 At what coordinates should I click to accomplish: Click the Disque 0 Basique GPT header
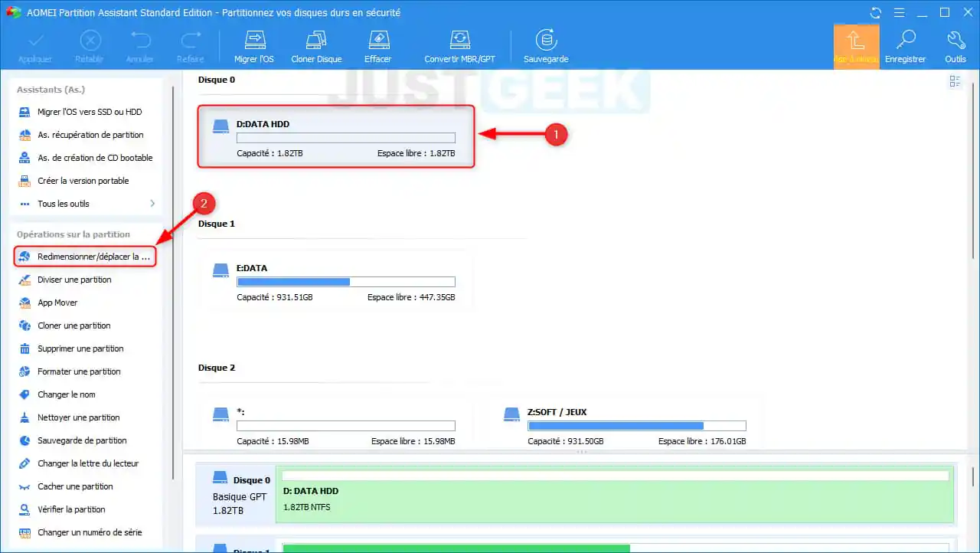[236, 494]
